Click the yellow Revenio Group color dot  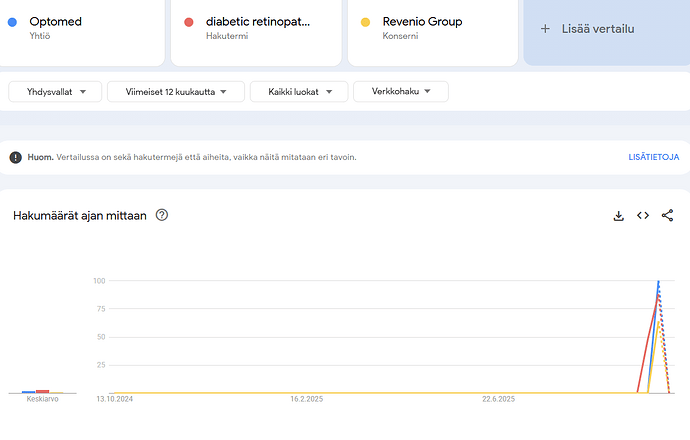click(x=365, y=22)
